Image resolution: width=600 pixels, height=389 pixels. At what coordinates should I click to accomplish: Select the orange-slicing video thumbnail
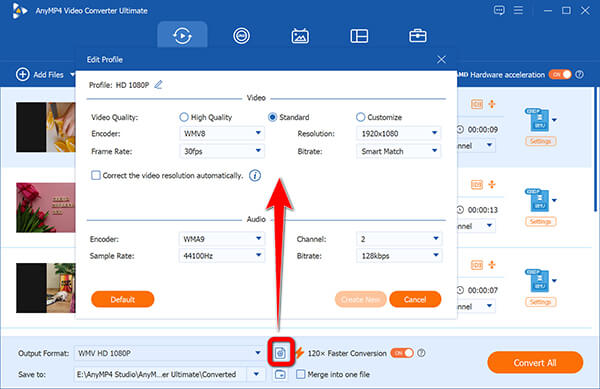tap(46, 127)
